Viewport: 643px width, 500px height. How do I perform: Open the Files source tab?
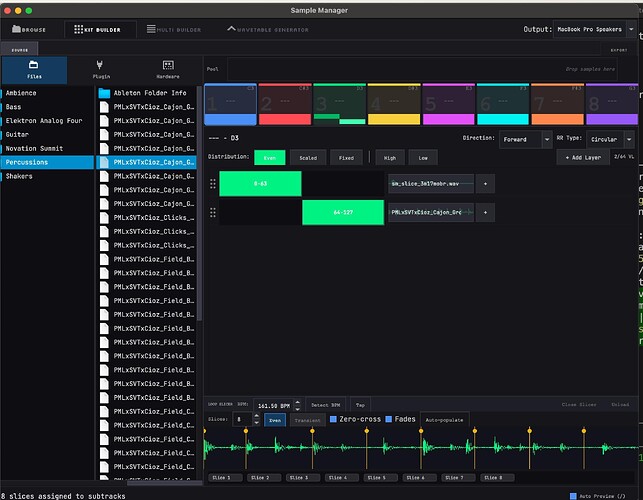coord(34,70)
